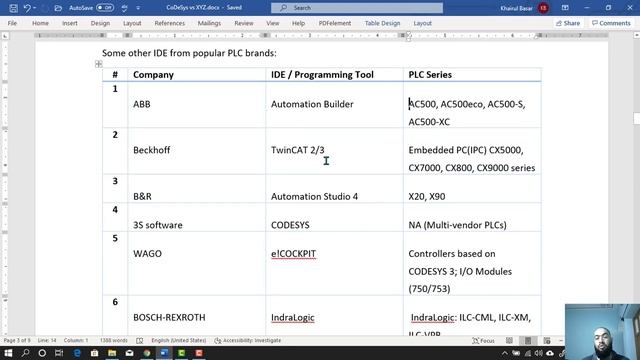Click the Ribbon Display Options icon
The image size is (640, 360).
(x=565, y=8)
